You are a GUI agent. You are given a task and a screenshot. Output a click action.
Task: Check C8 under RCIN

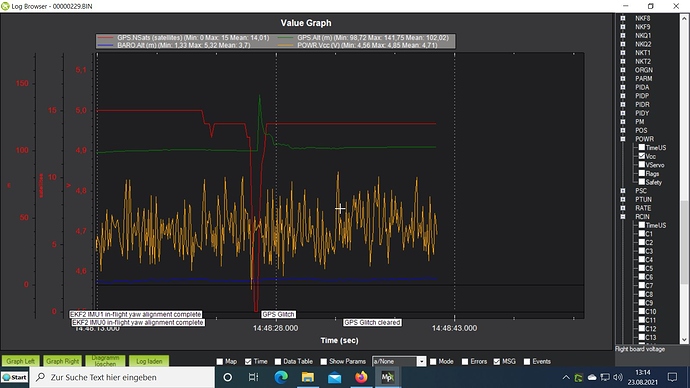click(642, 294)
